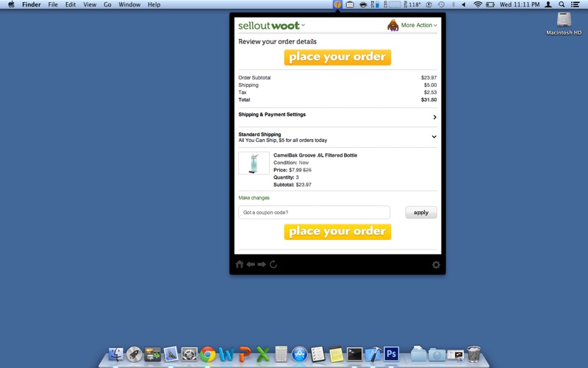Open the Go menu
This screenshot has width=588, height=368.
pos(107,4)
